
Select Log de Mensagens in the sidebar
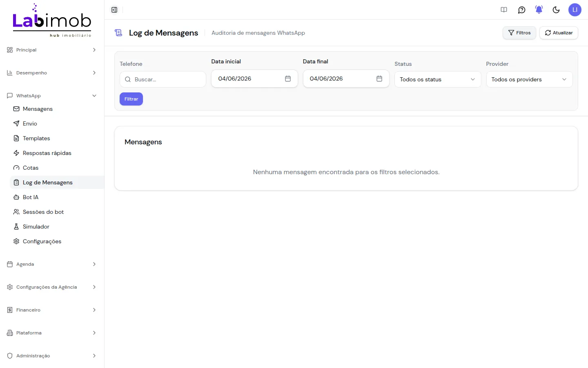tap(57, 182)
